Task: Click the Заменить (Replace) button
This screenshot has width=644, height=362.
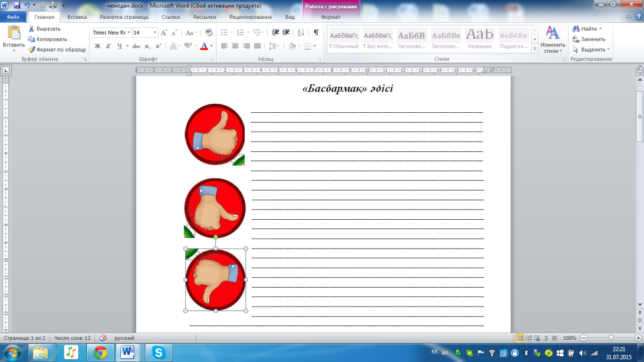Action: [x=589, y=39]
